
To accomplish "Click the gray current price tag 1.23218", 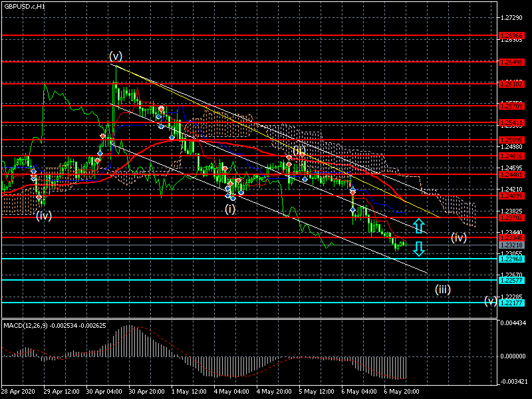I will [x=511, y=245].
